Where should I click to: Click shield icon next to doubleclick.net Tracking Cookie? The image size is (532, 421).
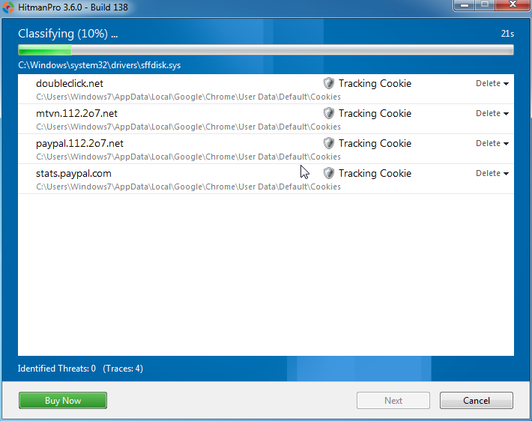(328, 83)
